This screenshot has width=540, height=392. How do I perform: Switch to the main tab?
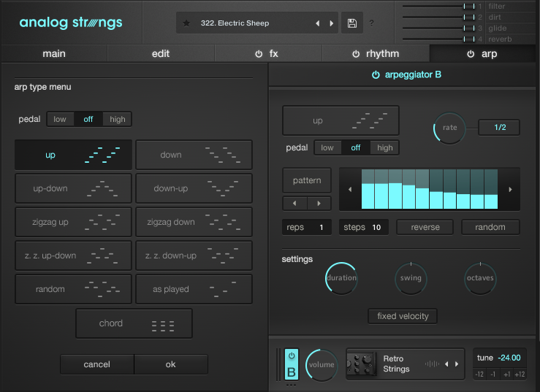54,54
